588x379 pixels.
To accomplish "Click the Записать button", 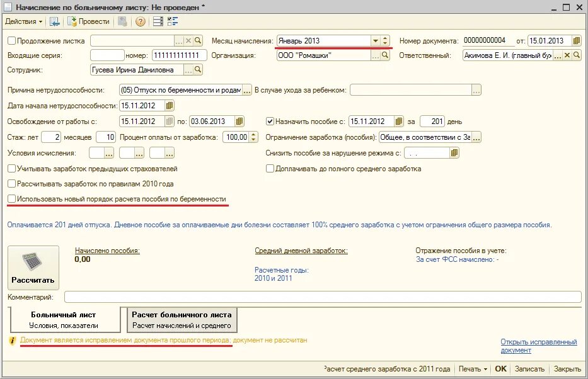I will 529,369.
